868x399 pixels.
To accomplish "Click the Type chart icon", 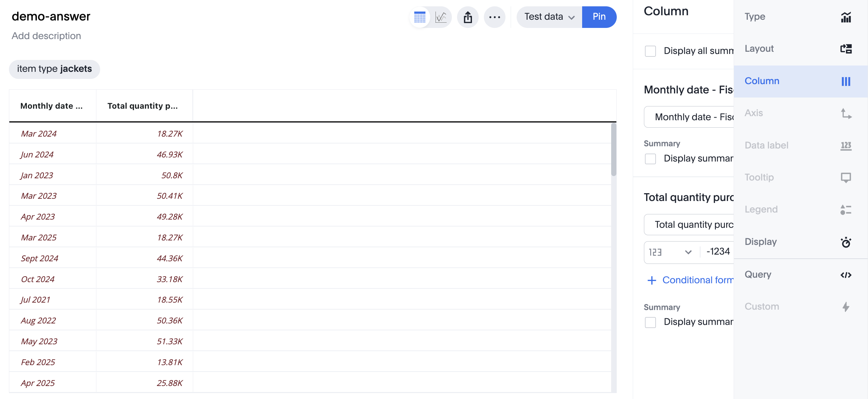I will coord(846,17).
